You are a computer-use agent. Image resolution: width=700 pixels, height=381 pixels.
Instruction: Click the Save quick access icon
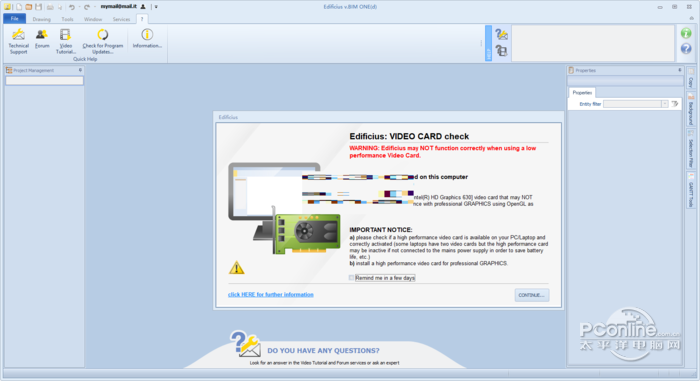pyautogui.click(x=38, y=7)
